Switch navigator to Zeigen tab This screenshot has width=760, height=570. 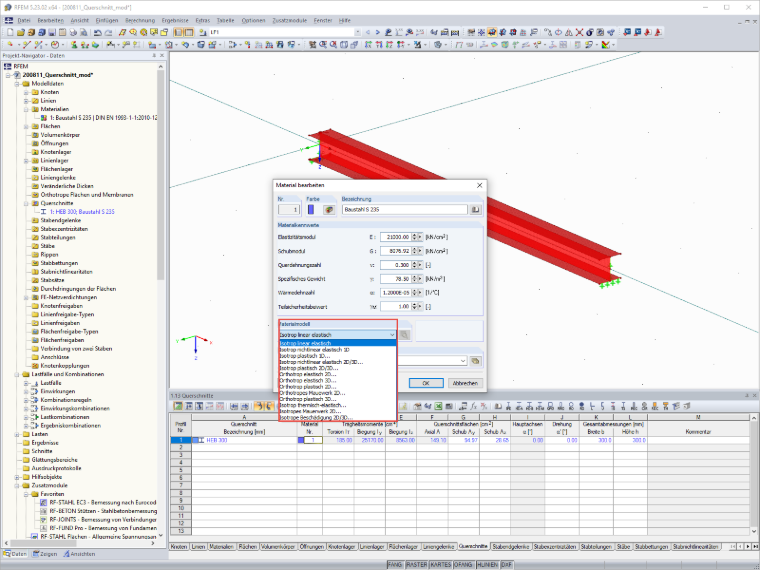coord(45,554)
